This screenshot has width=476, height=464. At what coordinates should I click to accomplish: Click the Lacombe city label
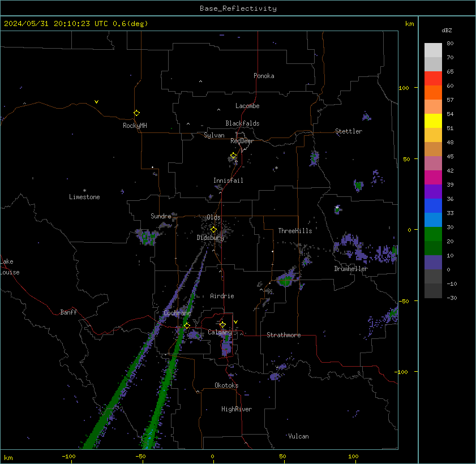coord(247,106)
